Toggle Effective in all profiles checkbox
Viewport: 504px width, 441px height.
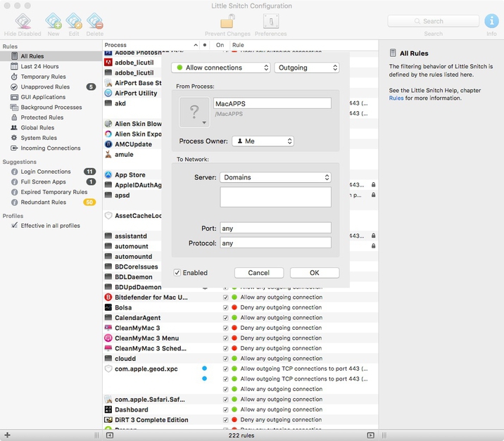pos(15,226)
